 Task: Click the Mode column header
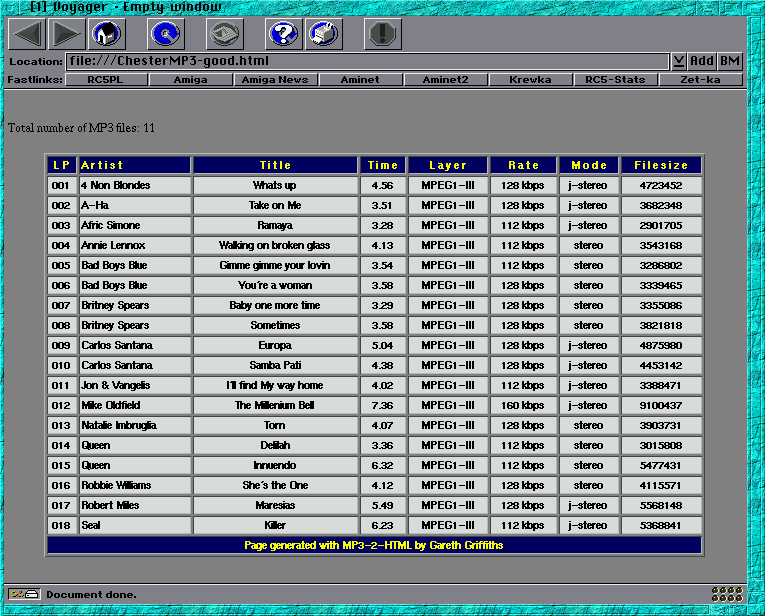(589, 165)
